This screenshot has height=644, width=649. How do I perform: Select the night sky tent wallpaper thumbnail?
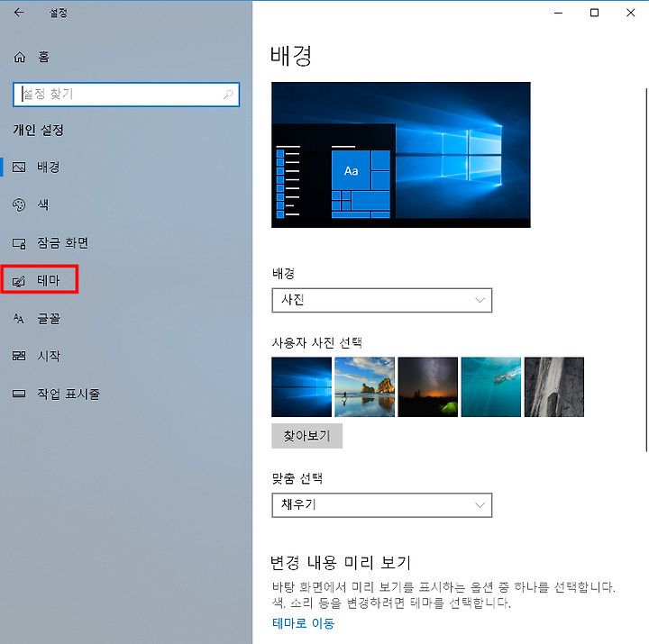pos(427,386)
